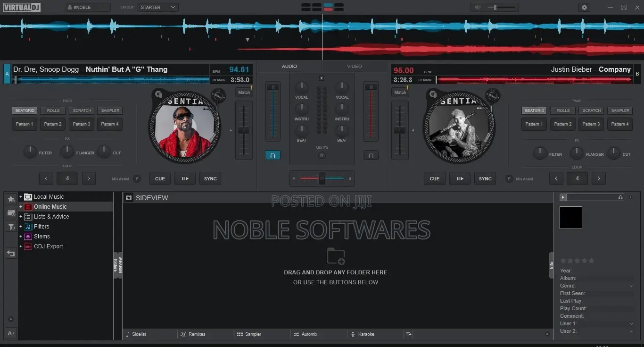Click the font size A icon
The width and height of the screenshot is (644, 347).
pos(10,332)
